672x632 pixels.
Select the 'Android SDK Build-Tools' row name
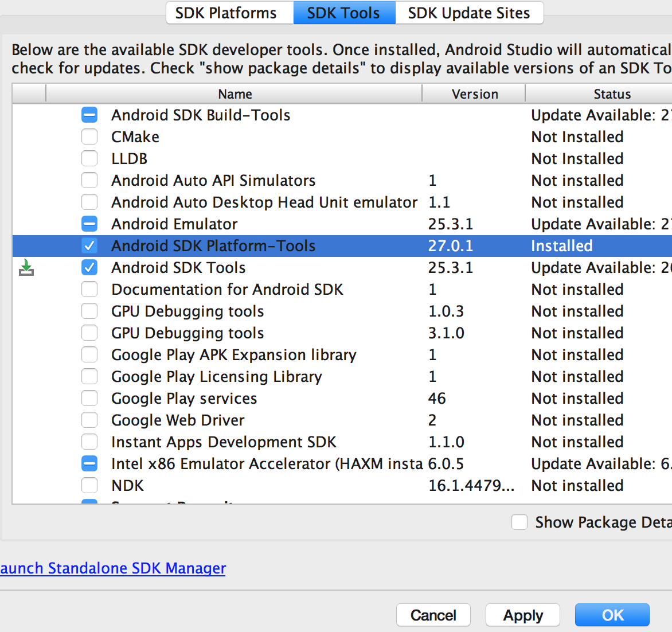pyautogui.click(x=201, y=115)
